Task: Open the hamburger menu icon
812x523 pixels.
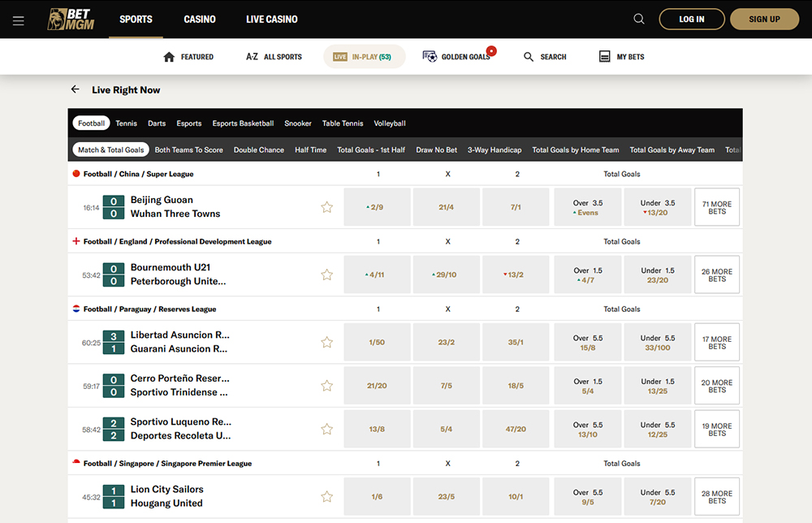Action: [19, 20]
